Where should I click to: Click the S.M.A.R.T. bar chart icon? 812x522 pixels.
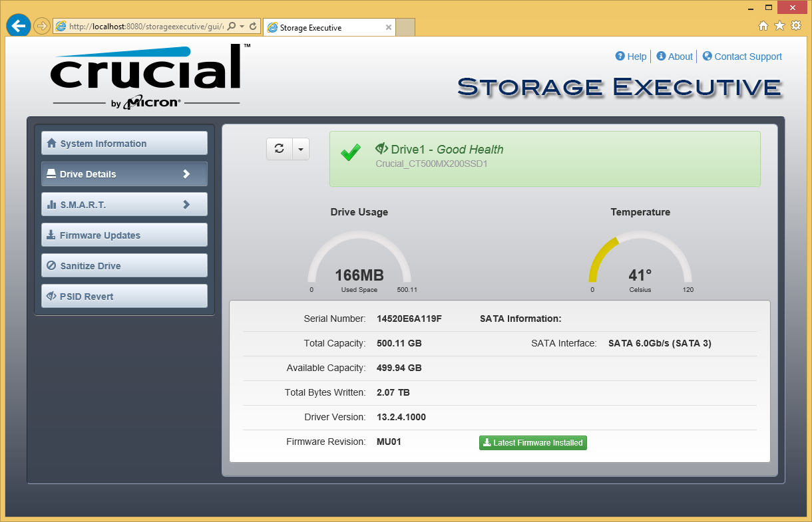[x=51, y=204]
